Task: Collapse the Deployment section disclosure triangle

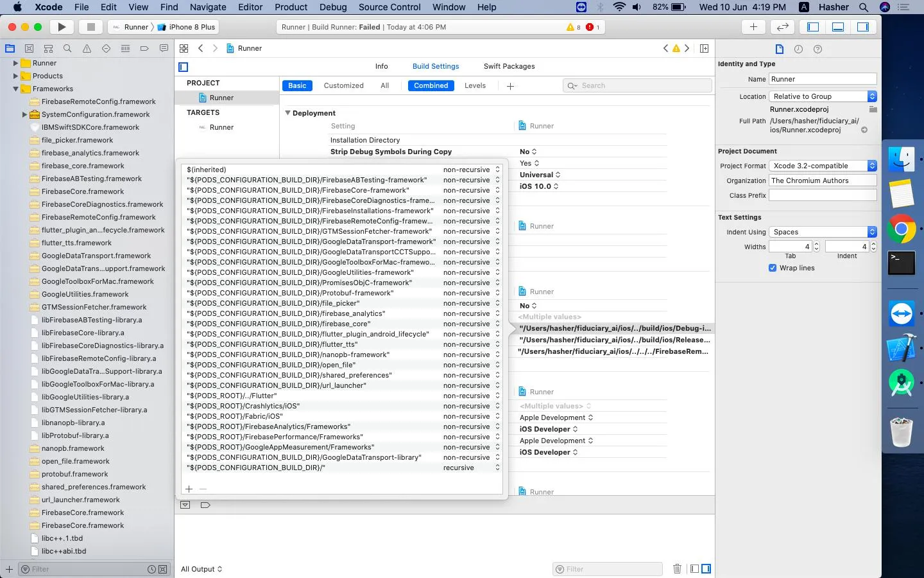Action: pyautogui.click(x=288, y=113)
